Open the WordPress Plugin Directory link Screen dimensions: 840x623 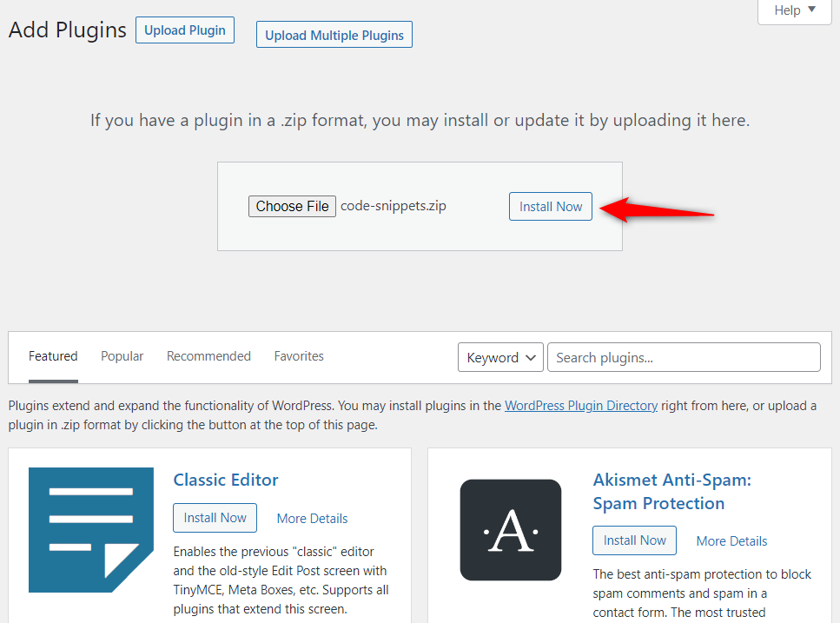pyautogui.click(x=581, y=406)
